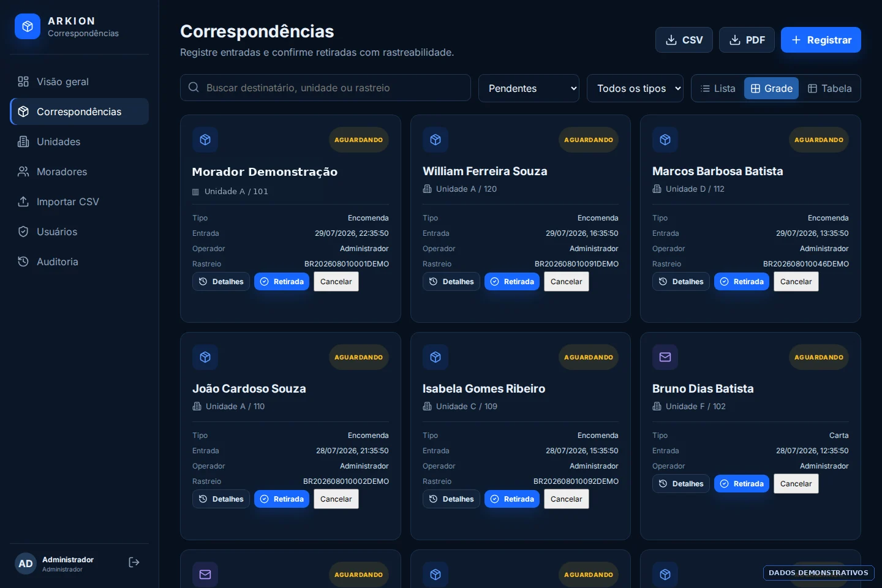Open the Todos os tipos dropdown
The image size is (882, 588).
click(635, 88)
